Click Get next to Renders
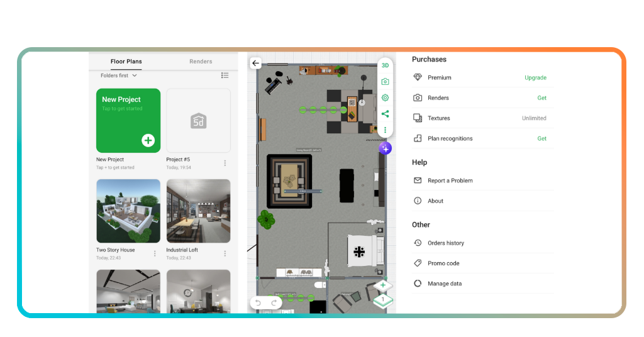 pos(541,97)
